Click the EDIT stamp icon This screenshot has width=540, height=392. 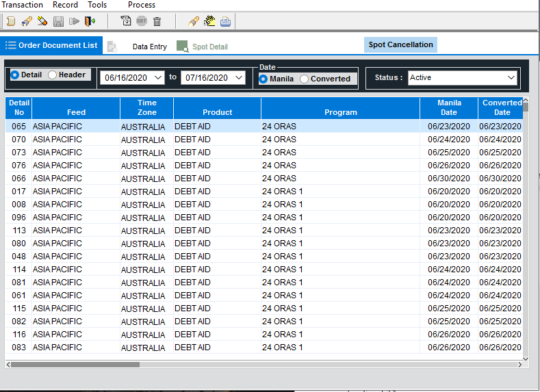[142, 22]
